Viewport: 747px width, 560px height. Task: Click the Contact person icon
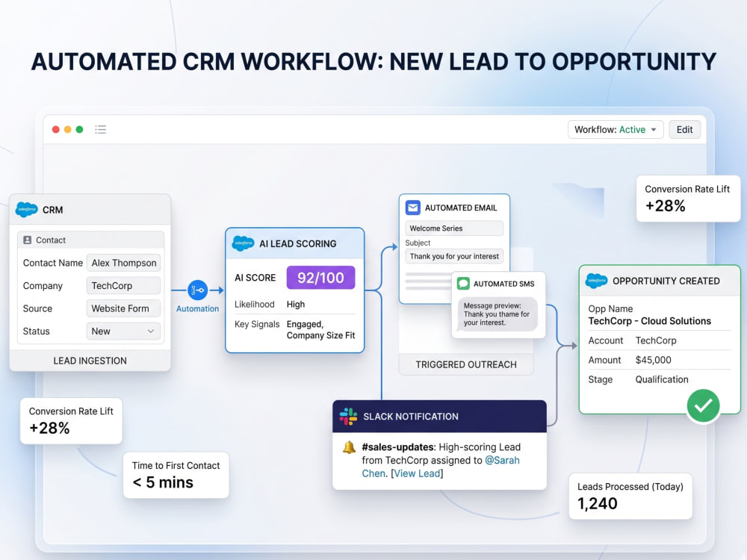coord(27,240)
